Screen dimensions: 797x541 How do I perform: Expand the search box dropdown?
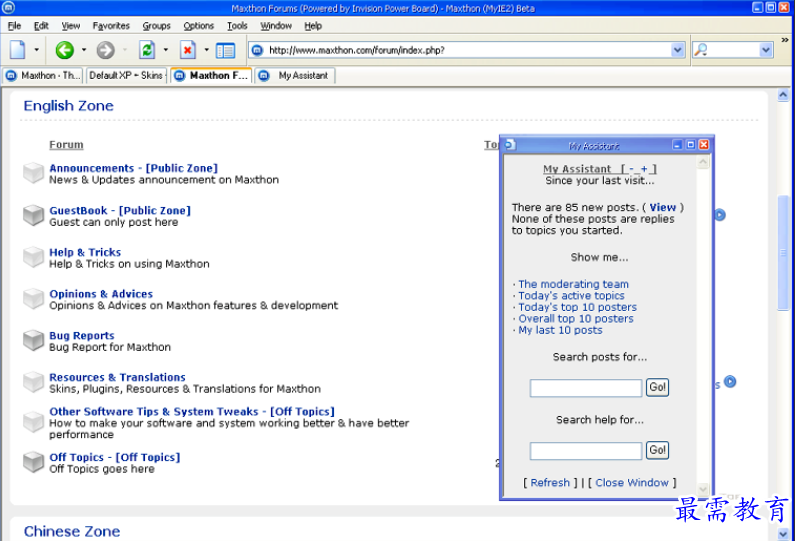coord(766,50)
